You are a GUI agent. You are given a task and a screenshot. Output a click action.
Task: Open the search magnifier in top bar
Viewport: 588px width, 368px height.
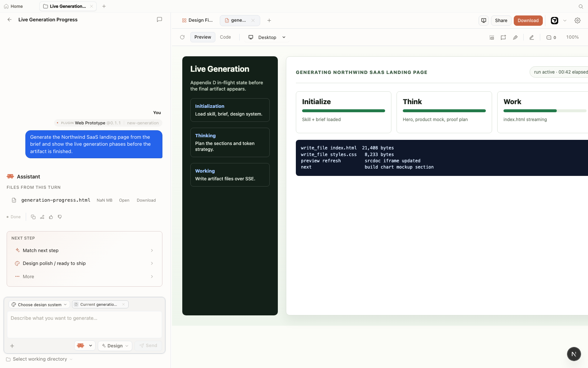click(581, 6)
